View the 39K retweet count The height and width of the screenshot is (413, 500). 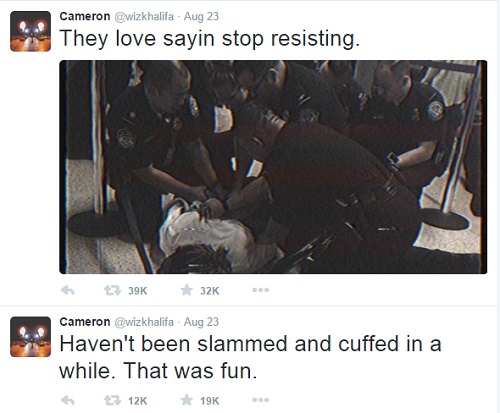pyautogui.click(x=137, y=291)
